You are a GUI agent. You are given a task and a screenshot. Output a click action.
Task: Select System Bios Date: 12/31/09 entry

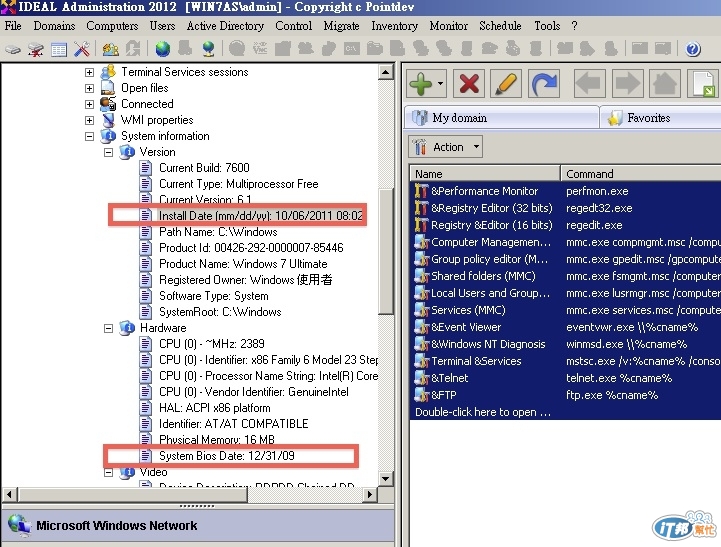point(227,456)
